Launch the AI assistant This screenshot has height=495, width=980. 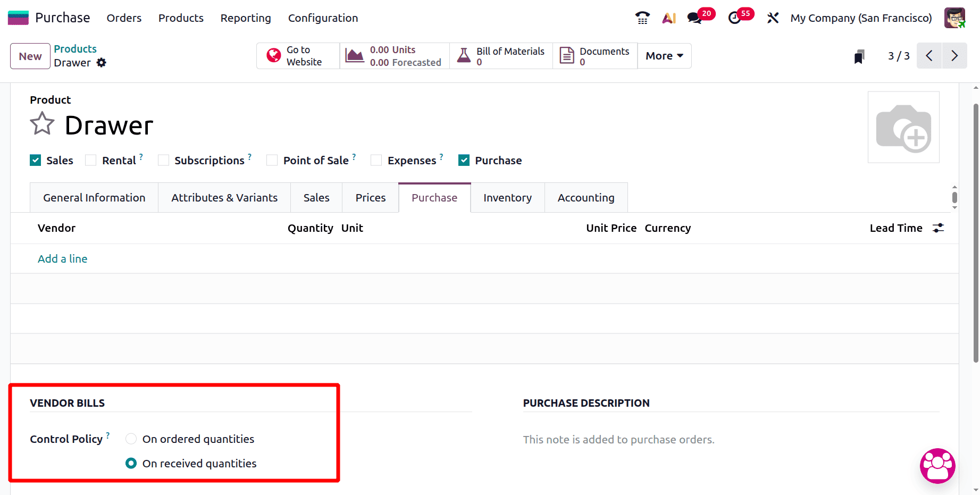click(668, 18)
